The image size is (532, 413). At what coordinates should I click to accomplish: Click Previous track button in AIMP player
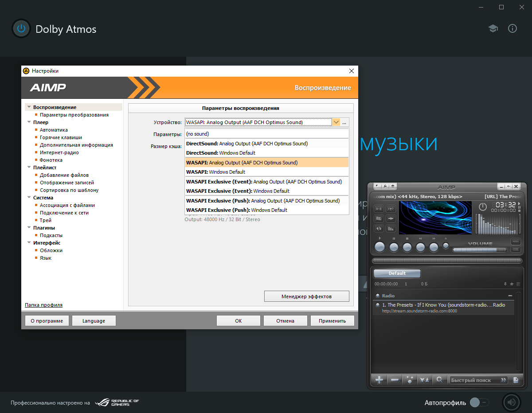(420, 247)
